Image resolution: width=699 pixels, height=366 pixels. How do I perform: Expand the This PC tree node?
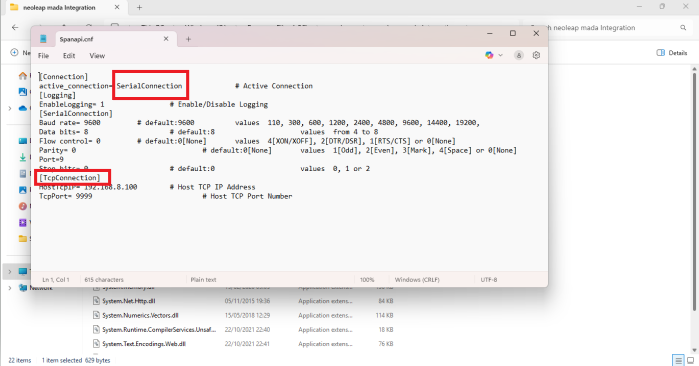click(x=10, y=271)
